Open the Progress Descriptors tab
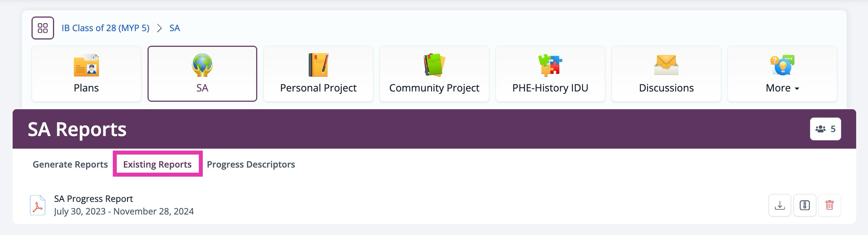868x235 pixels. 251,164
